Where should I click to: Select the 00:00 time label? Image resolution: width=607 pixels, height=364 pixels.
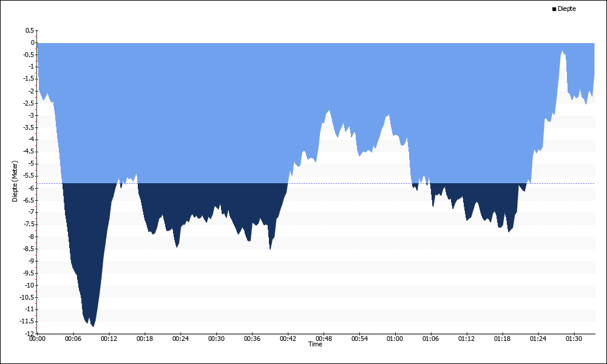pos(38,339)
